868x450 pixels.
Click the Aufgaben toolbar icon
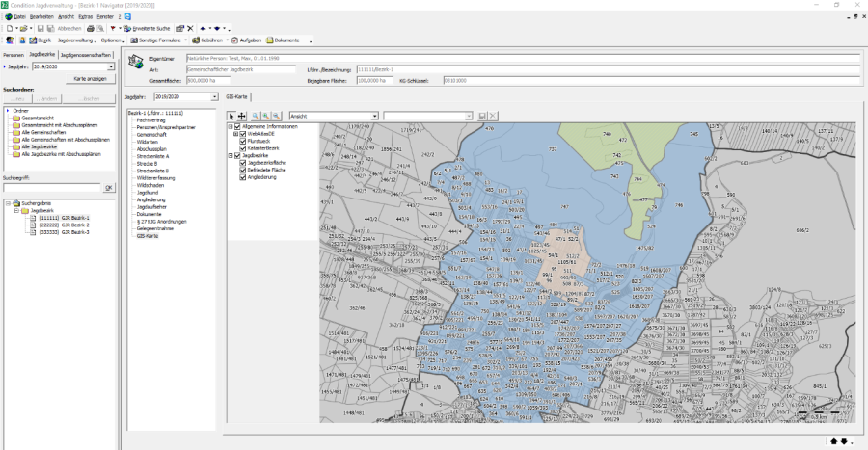(248, 40)
